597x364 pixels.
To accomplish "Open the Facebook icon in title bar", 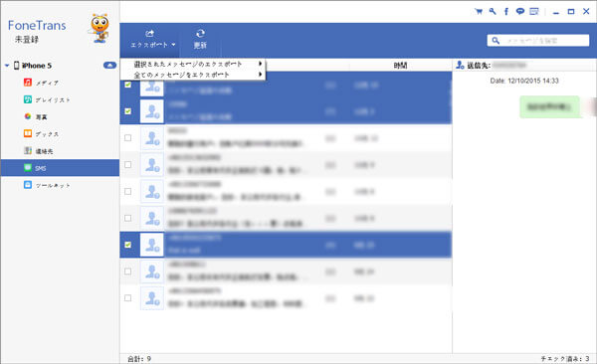I will [506, 11].
